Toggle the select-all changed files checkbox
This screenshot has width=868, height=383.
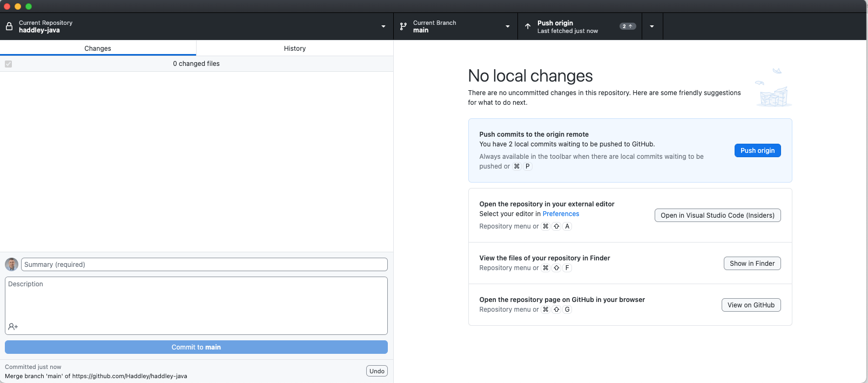(9, 64)
